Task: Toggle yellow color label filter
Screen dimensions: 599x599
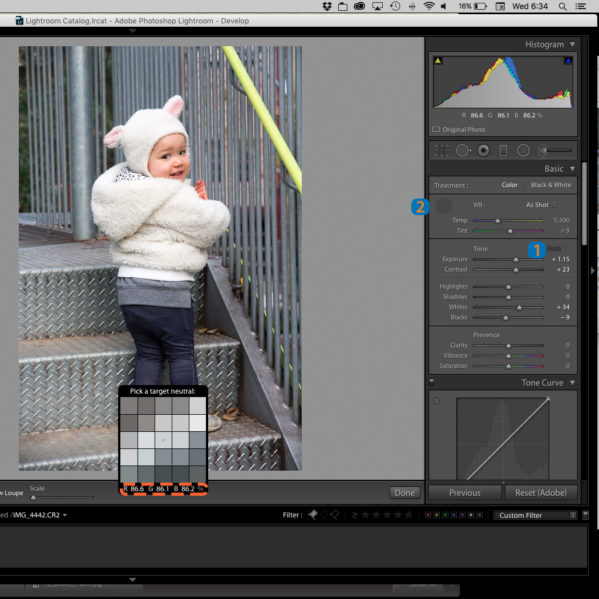Action: (x=436, y=515)
